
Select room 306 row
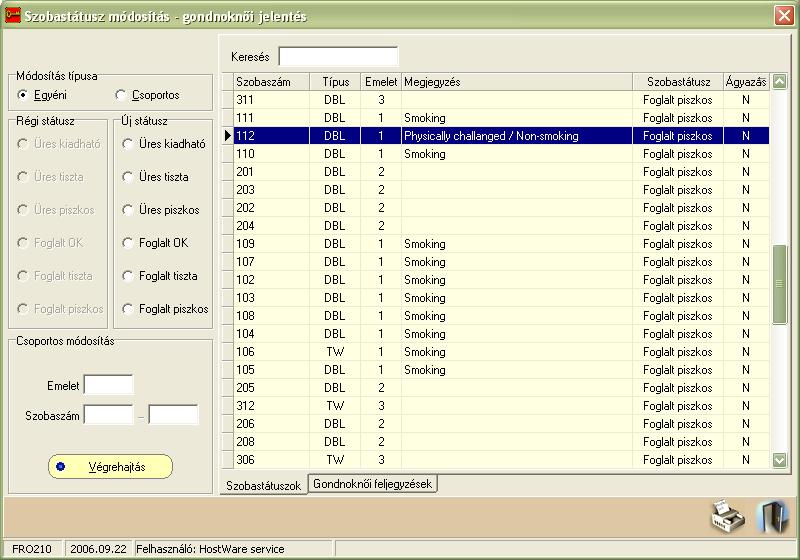point(501,460)
